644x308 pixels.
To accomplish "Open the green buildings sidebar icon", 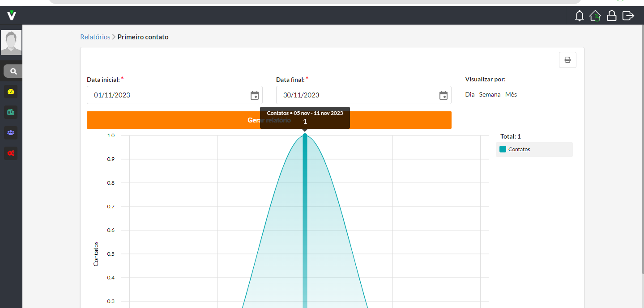I will pyautogui.click(x=11, y=112).
